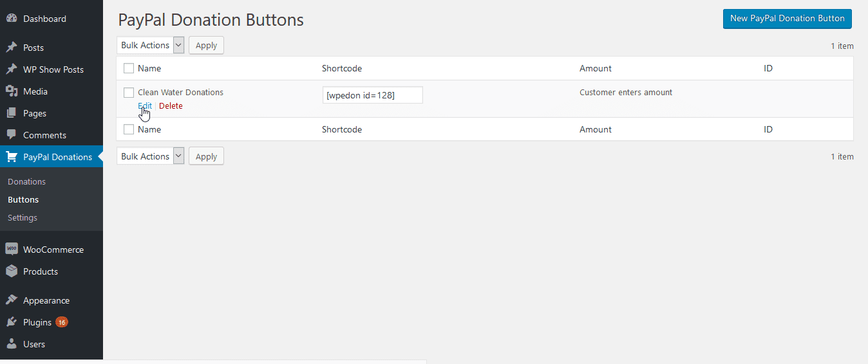Edit the Clean Water Donations button

point(145,106)
